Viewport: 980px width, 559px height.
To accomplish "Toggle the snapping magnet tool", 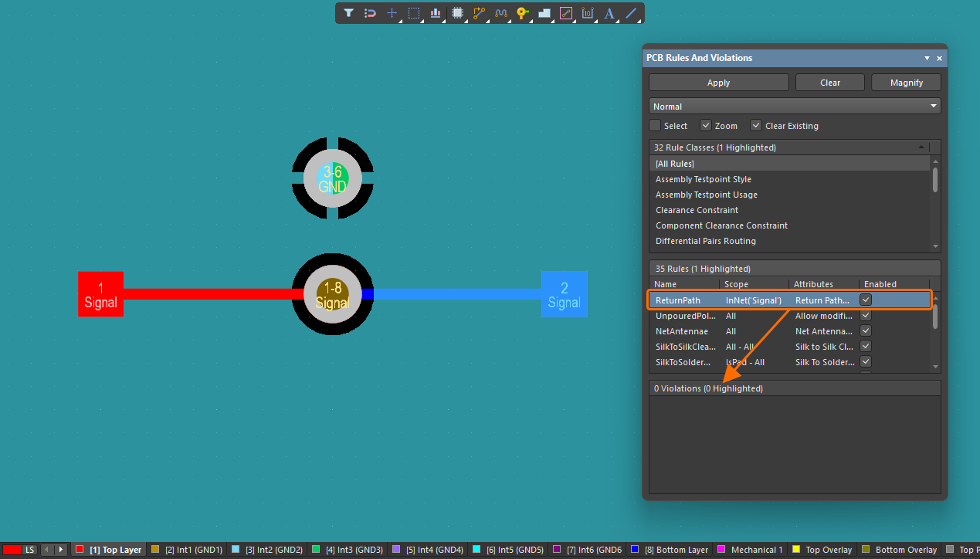I will point(370,13).
